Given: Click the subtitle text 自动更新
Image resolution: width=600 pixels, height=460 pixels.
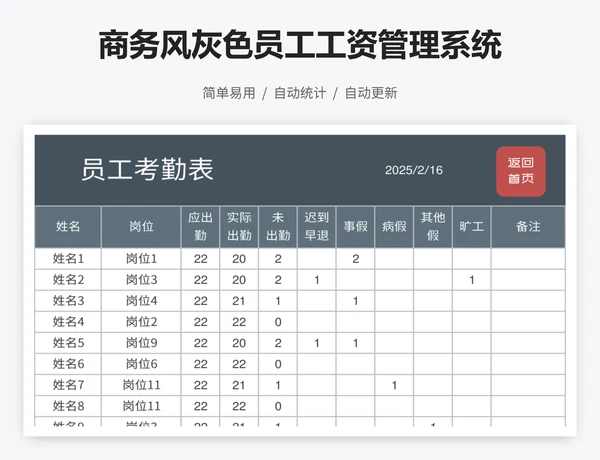Looking at the screenshot, I should click(371, 93).
